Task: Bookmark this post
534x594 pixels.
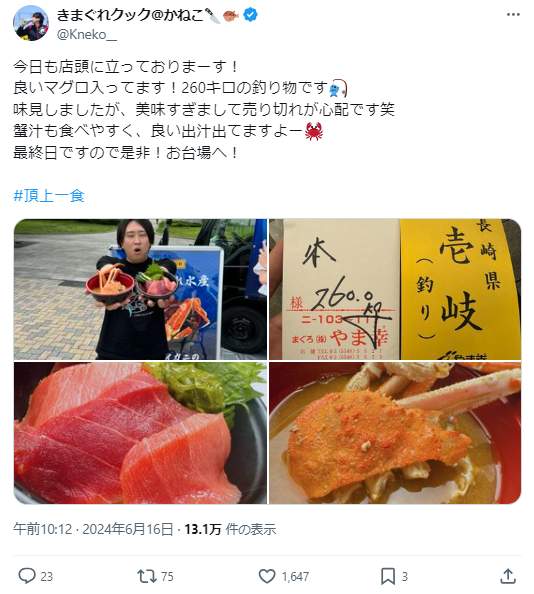Action: click(387, 576)
